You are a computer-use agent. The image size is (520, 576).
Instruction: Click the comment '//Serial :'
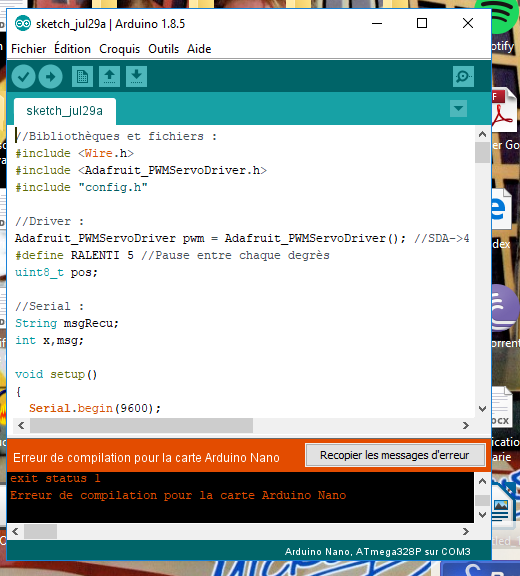pyautogui.click(x=50, y=306)
